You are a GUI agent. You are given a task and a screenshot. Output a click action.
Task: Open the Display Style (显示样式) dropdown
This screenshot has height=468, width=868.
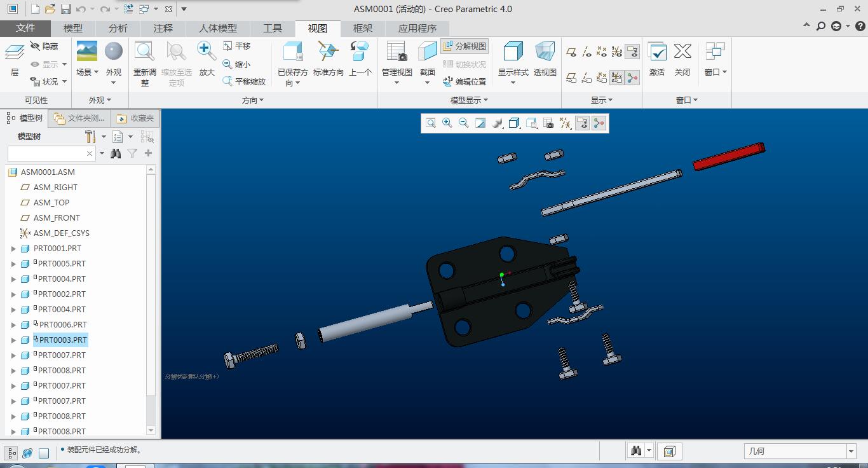point(513,64)
